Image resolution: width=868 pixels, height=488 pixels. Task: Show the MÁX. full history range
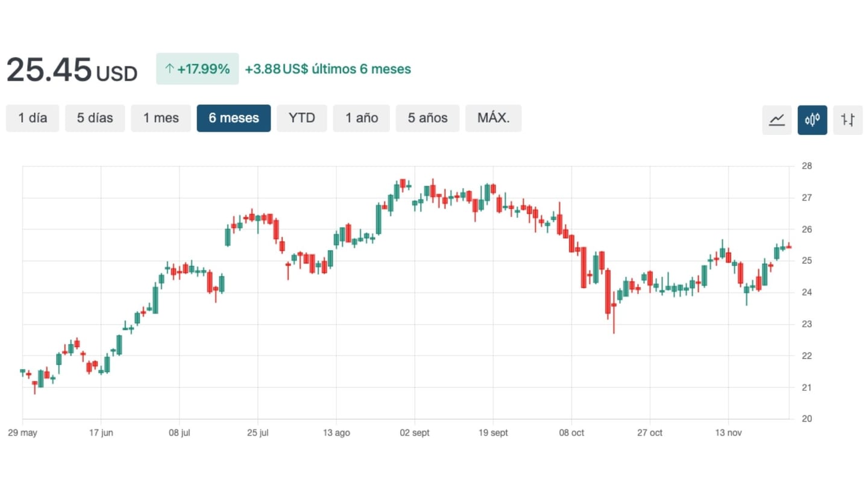(x=493, y=118)
